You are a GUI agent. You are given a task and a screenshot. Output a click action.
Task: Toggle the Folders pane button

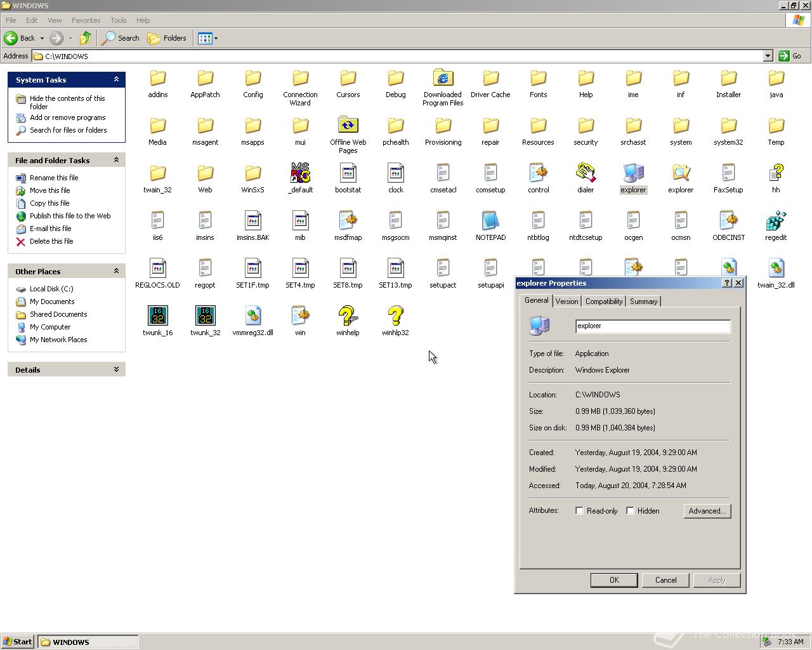167,38
